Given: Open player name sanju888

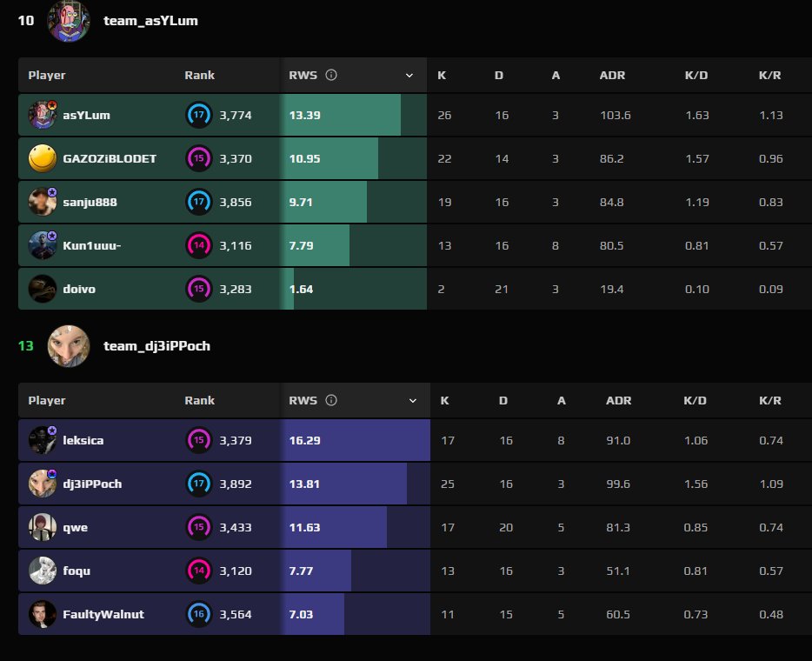Looking at the screenshot, I should coord(90,202).
